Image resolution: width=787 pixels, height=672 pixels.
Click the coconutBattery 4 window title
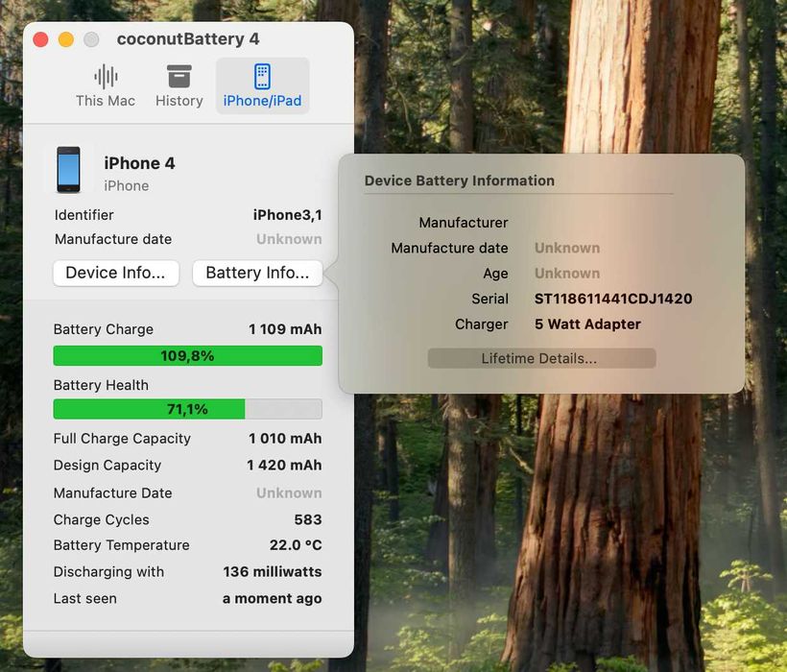(x=188, y=39)
